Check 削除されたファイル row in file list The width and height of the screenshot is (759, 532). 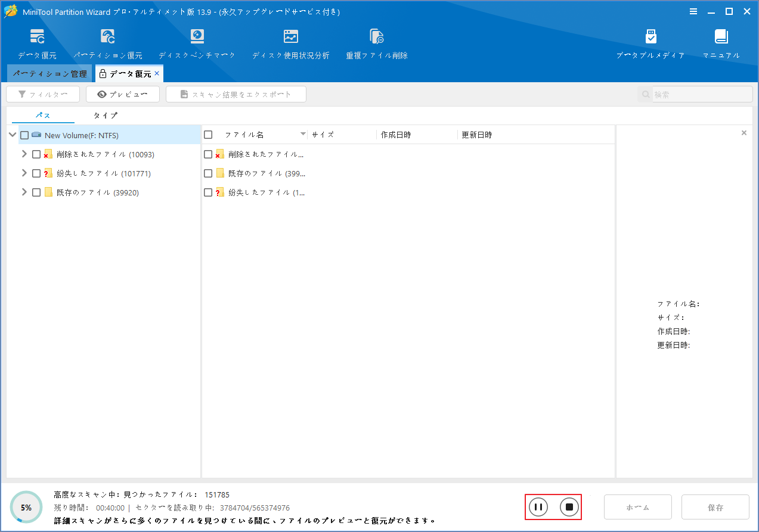point(208,154)
